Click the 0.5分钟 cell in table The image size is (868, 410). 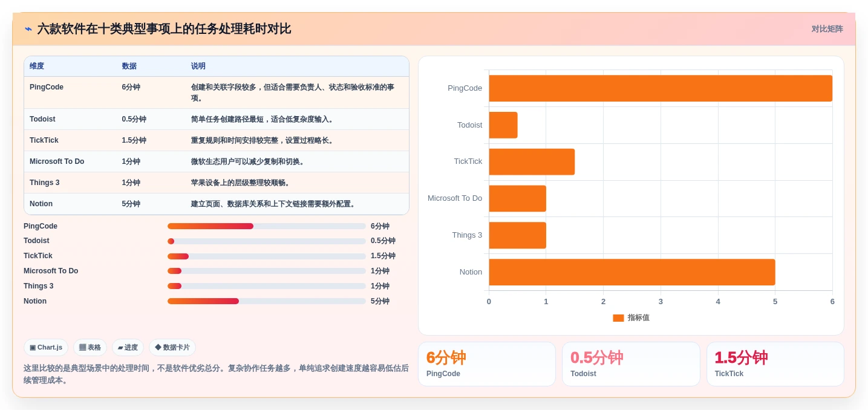click(x=134, y=119)
